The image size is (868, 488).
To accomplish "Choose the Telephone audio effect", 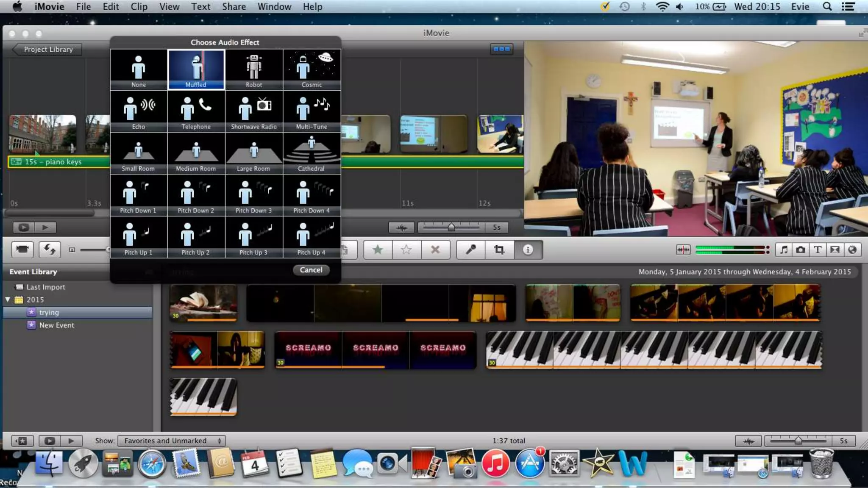I will coord(196,111).
